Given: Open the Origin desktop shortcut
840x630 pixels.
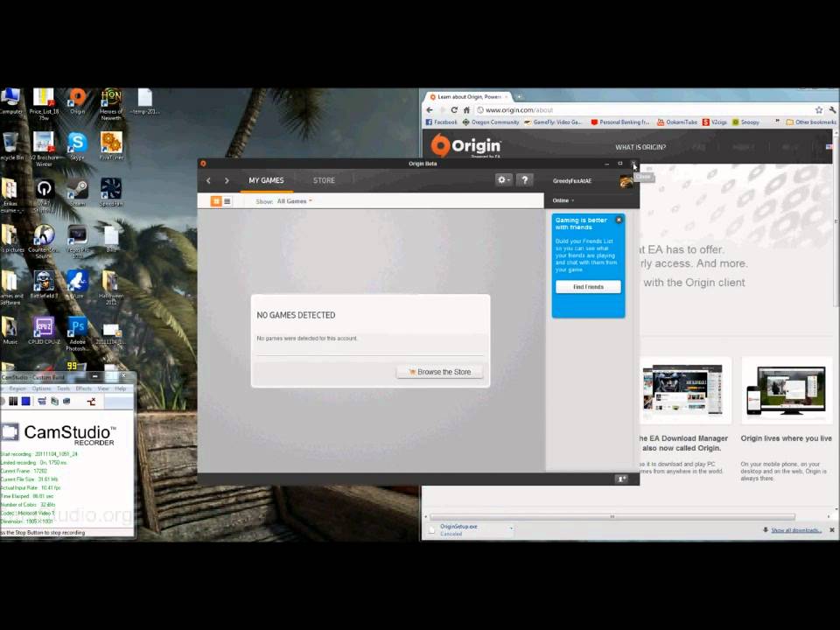Looking at the screenshot, I should (77, 101).
